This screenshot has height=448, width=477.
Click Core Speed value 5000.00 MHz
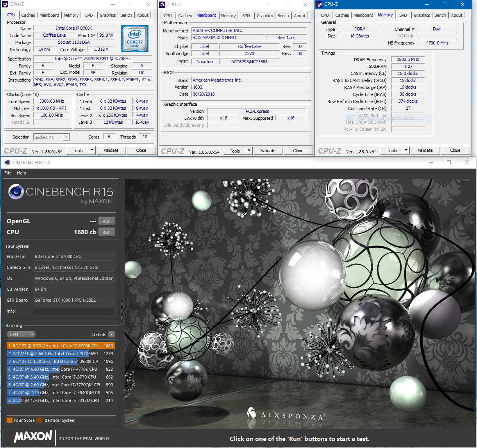click(x=52, y=101)
